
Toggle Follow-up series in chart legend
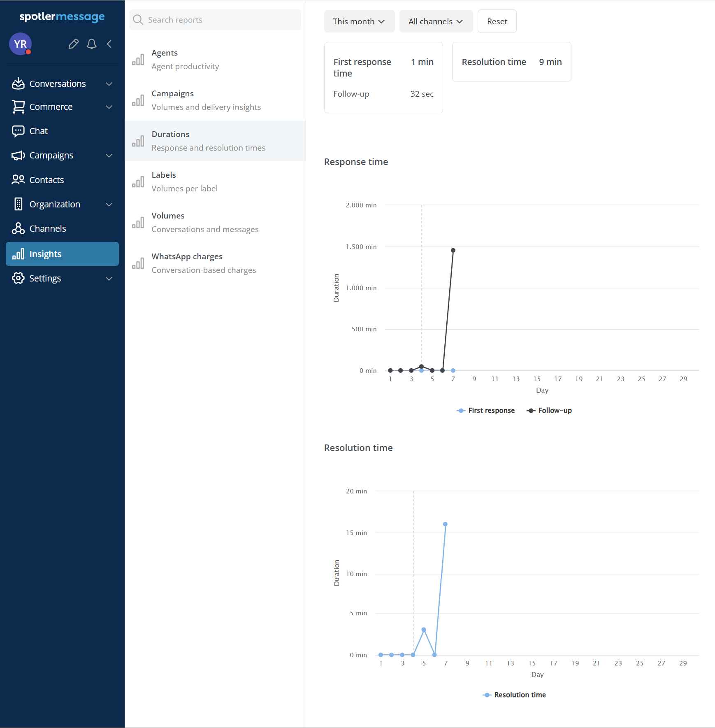pyautogui.click(x=549, y=410)
